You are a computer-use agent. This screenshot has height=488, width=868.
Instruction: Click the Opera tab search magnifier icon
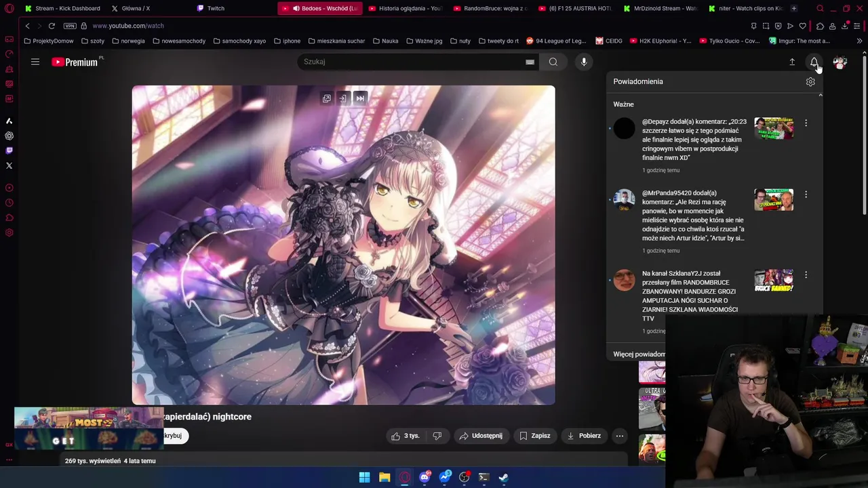tap(820, 8)
